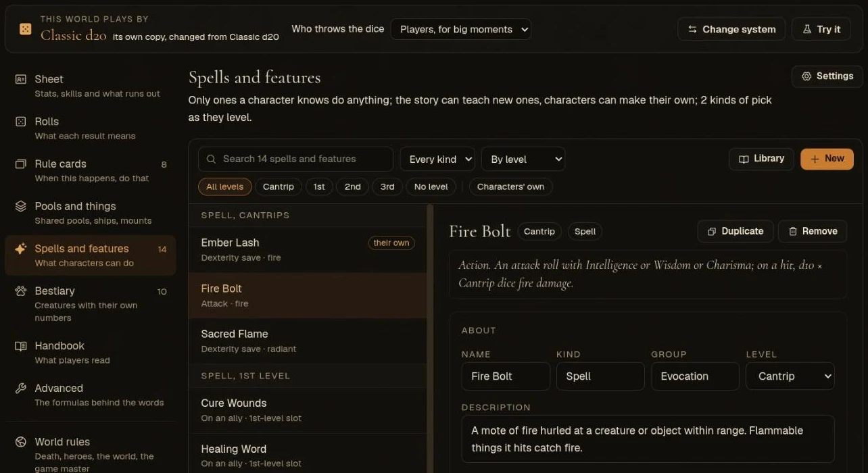Click the Bestiary paw icon
Image resolution: width=868 pixels, height=473 pixels.
point(21,291)
